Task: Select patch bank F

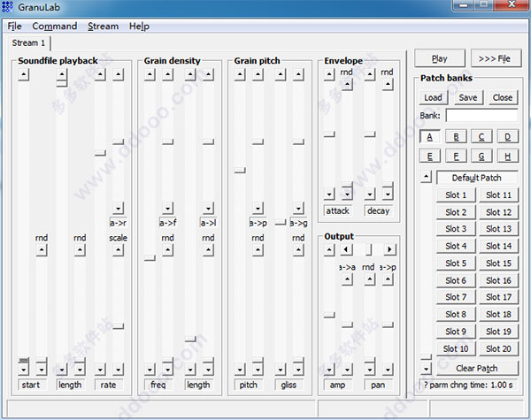Action: (x=456, y=156)
